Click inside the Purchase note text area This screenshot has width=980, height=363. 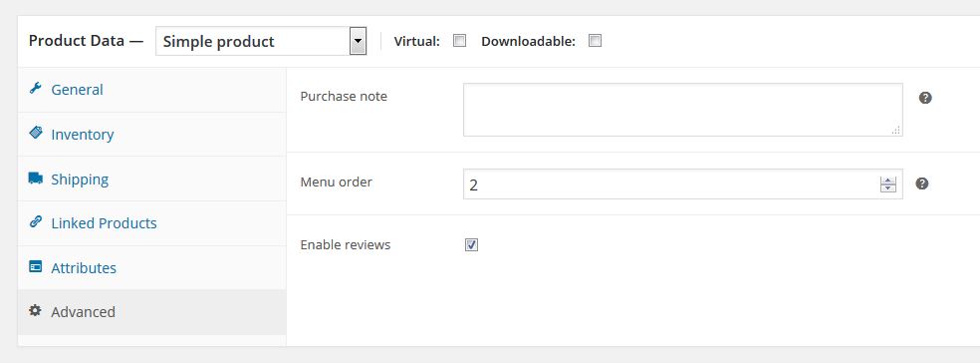(x=682, y=110)
